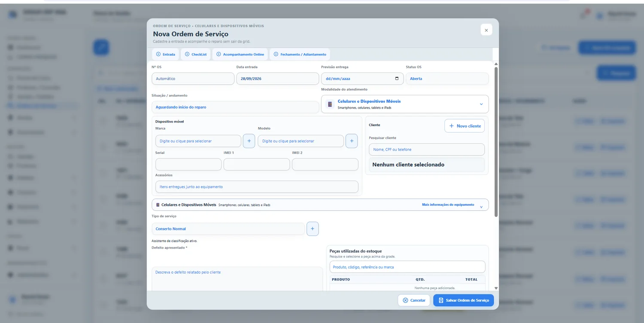
Task: Click the Peças utilizadas product search field
Action: tap(407, 267)
